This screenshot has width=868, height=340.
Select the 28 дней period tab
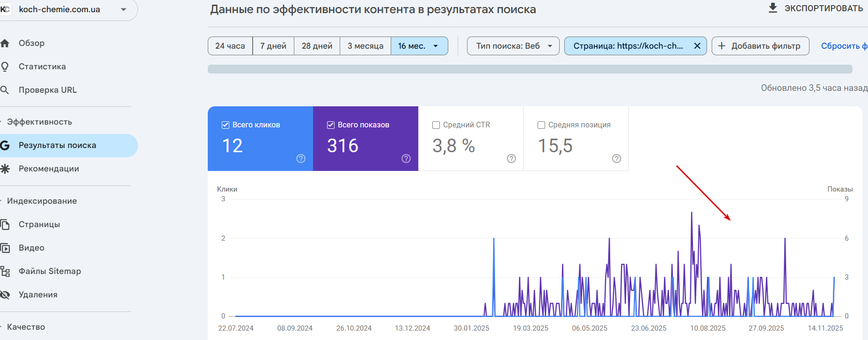click(317, 46)
